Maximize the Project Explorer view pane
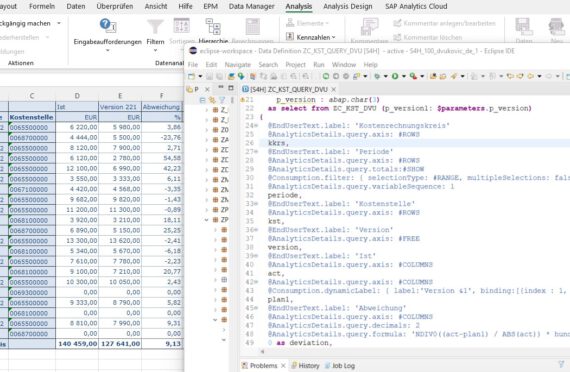Screen dimensions: 570x372 click(x=231, y=88)
